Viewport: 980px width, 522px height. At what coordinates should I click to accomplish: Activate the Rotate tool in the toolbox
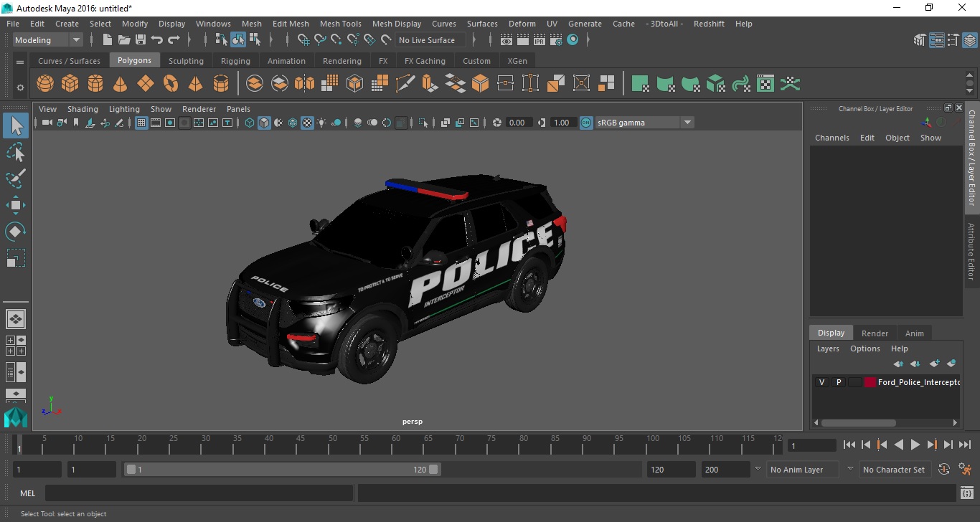[x=16, y=232]
